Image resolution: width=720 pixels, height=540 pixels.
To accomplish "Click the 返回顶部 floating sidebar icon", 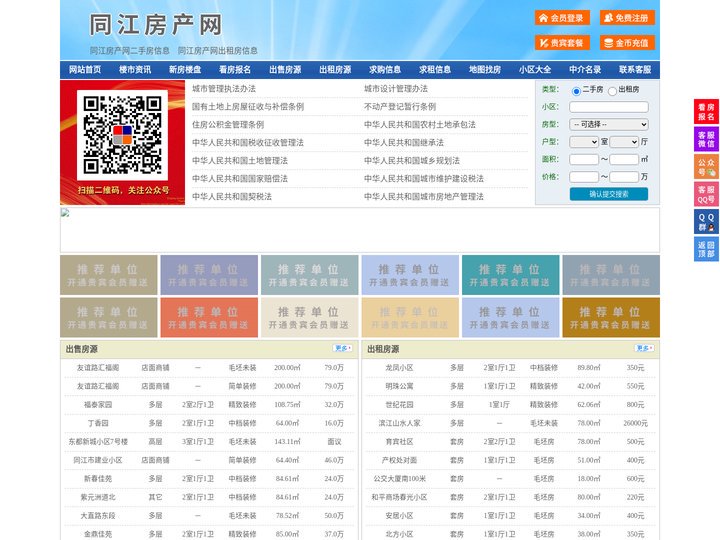I will tap(706, 249).
